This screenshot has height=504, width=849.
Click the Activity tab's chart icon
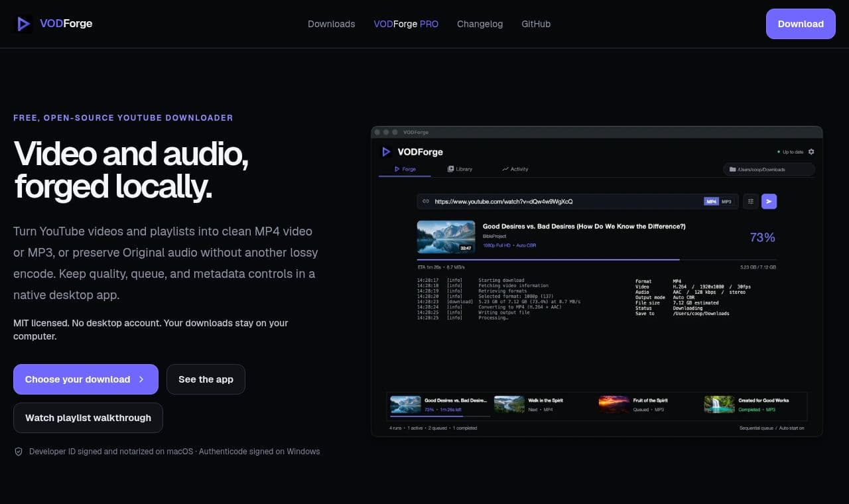click(505, 169)
